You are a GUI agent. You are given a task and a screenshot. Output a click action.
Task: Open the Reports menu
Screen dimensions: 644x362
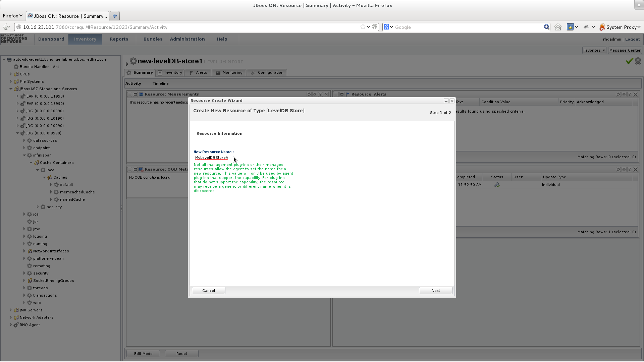[119, 39]
